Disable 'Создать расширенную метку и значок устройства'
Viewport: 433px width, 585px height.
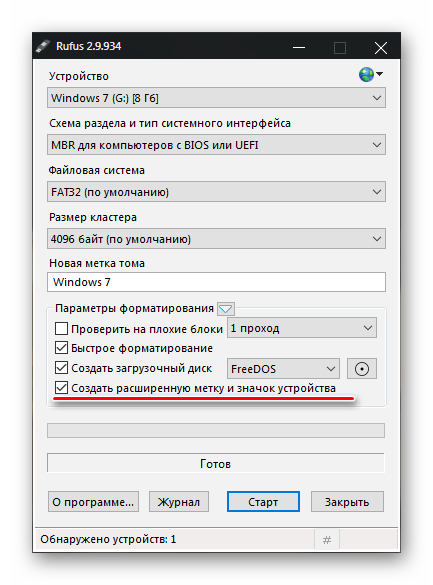[62, 388]
